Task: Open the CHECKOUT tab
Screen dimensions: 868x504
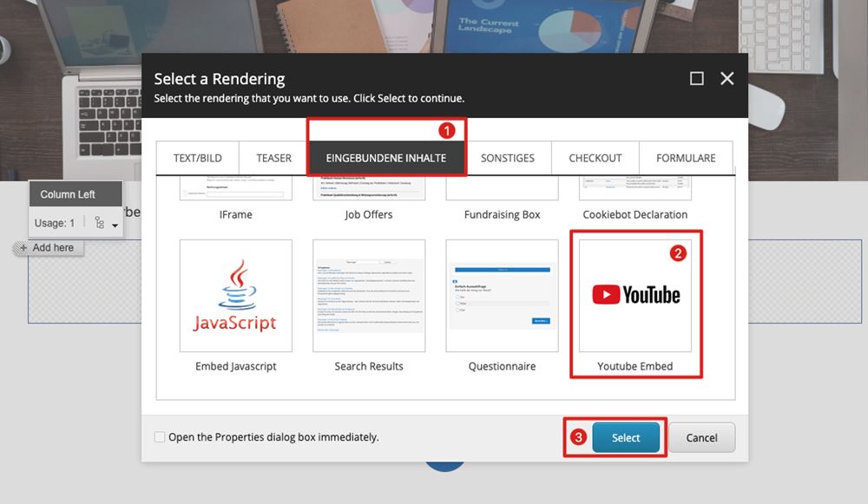Action: click(x=595, y=158)
